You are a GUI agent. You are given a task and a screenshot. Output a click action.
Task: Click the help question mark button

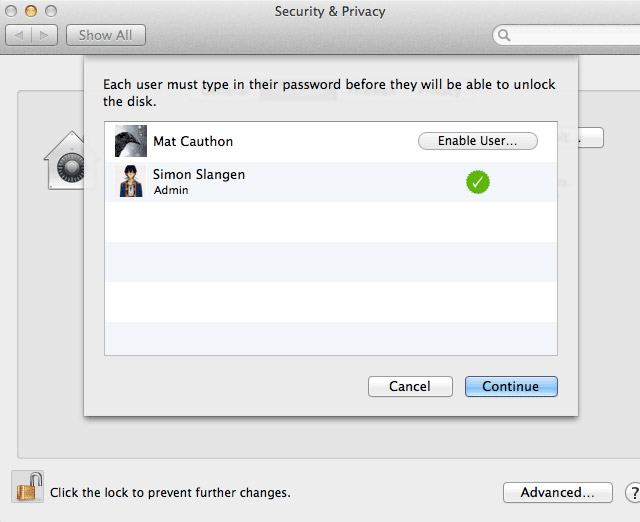point(633,492)
